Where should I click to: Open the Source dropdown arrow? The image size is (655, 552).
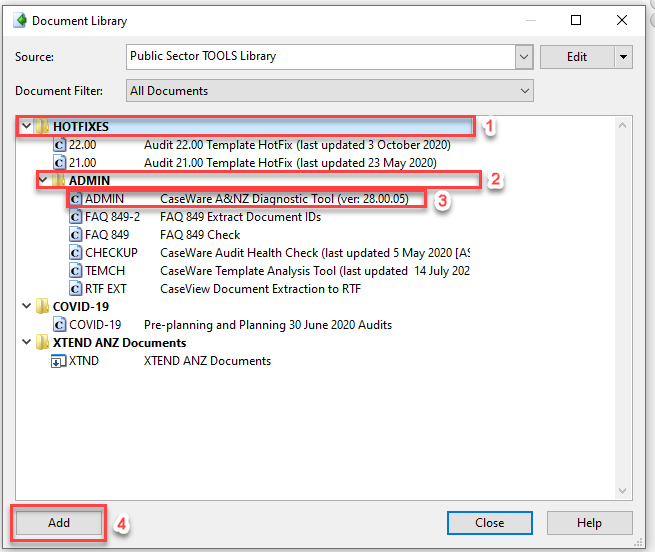click(x=524, y=56)
